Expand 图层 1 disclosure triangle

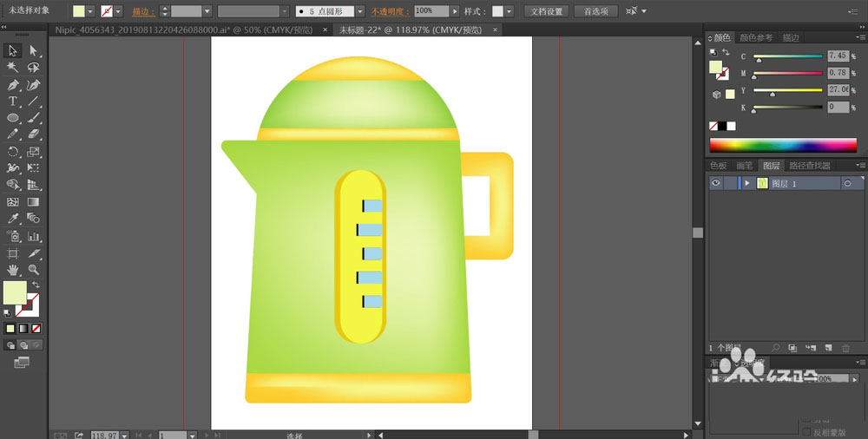coord(747,183)
